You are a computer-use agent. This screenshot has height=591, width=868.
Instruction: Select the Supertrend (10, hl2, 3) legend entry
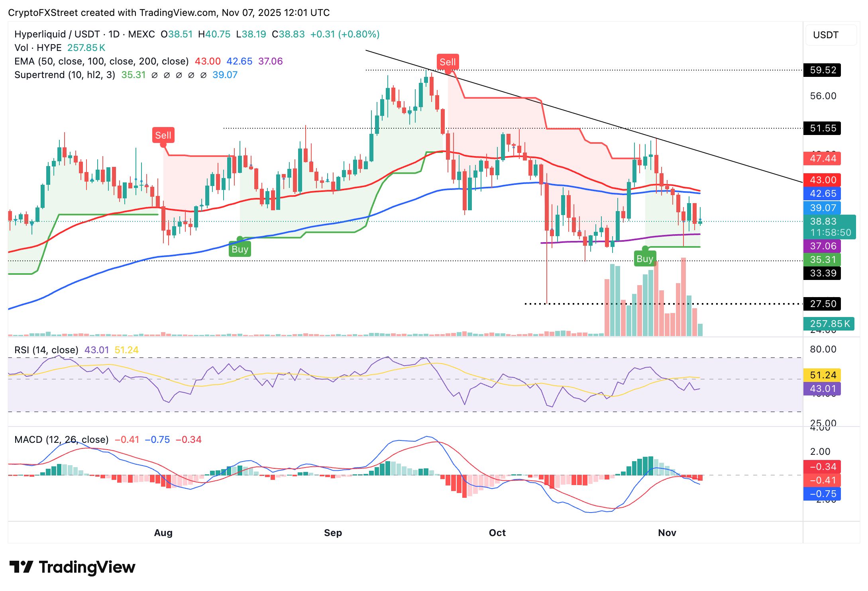click(x=64, y=74)
